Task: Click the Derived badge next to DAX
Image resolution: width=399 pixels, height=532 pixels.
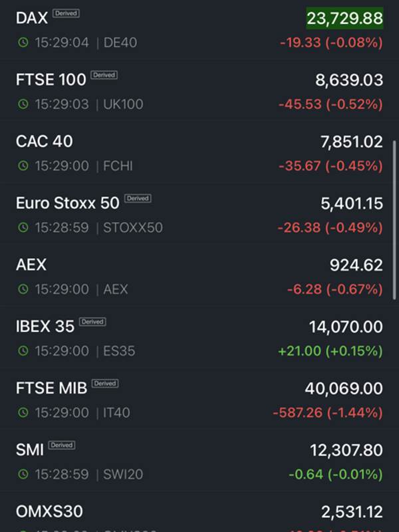Action: (x=66, y=13)
